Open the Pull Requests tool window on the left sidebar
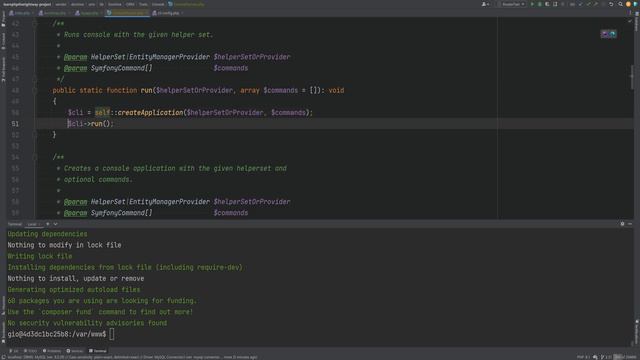Image resolution: width=640 pixels, height=360 pixels. [x=3, y=69]
